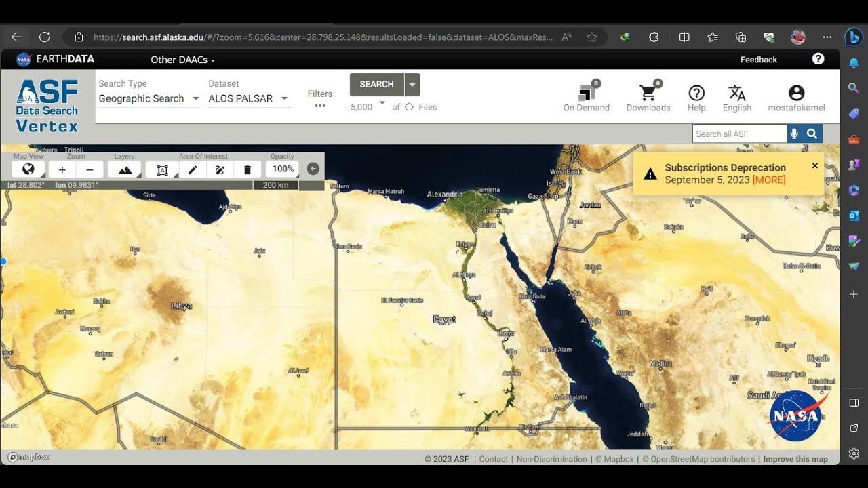Viewport: 868px width, 488px height.
Task: Click the Alexandria label on the map
Action: tap(444, 195)
